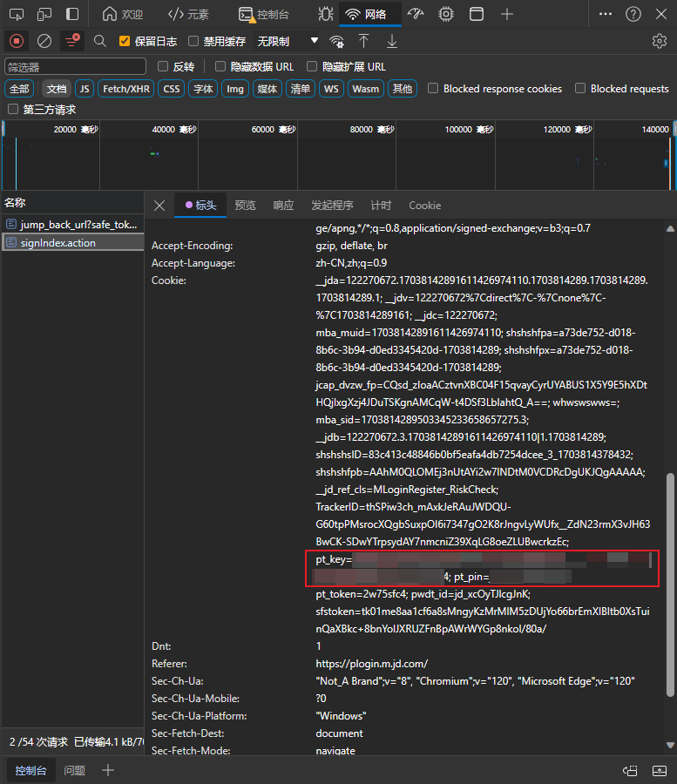This screenshot has height=784, width=677.
Task: Check 隐藏数据 URL checkbox
Action: pos(220,66)
